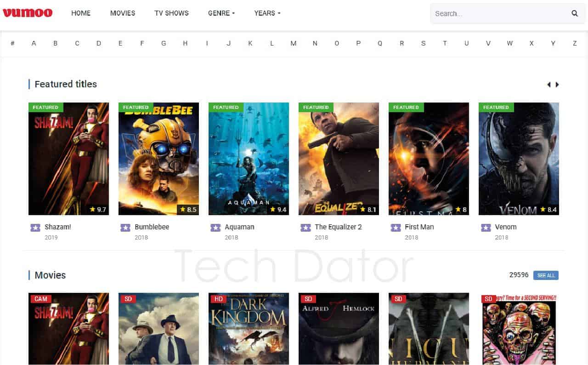Filter titles starting with letter D

coord(99,43)
